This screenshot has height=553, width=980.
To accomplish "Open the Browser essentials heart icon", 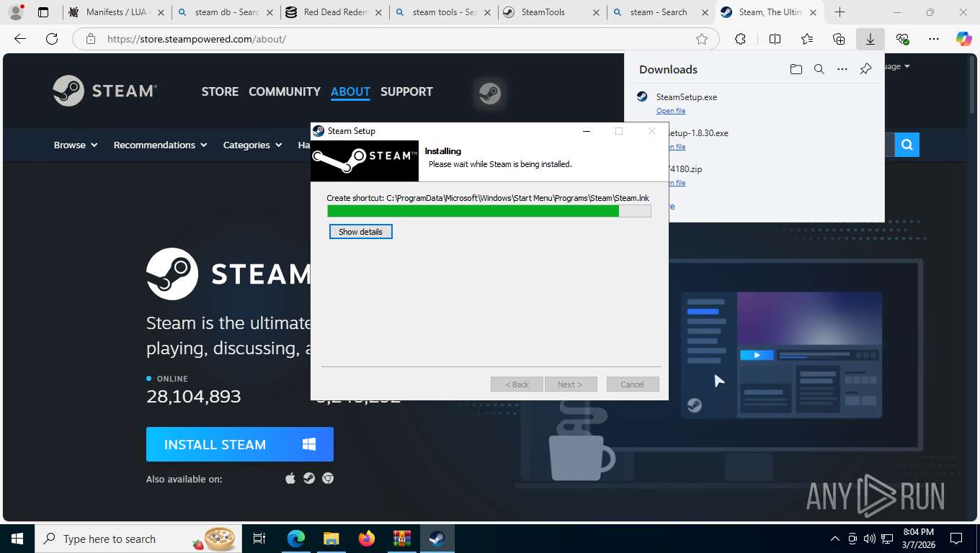I will (x=902, y=39).
